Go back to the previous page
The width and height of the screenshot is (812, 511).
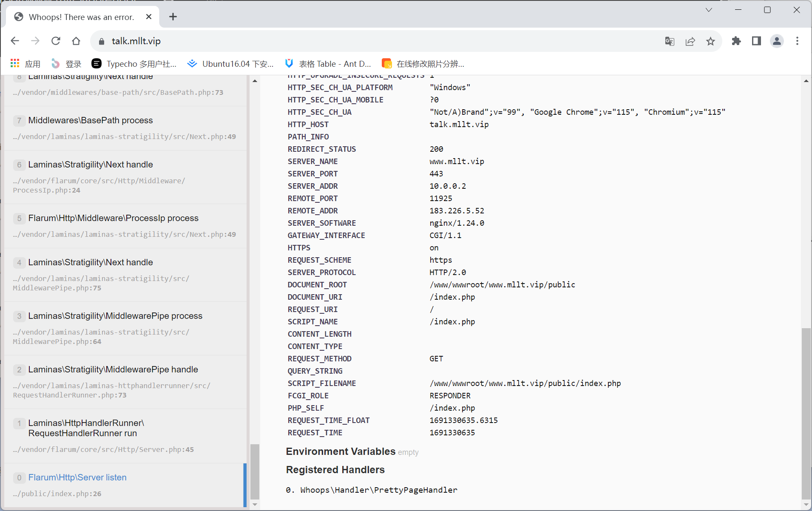click(x=15, y=41)
